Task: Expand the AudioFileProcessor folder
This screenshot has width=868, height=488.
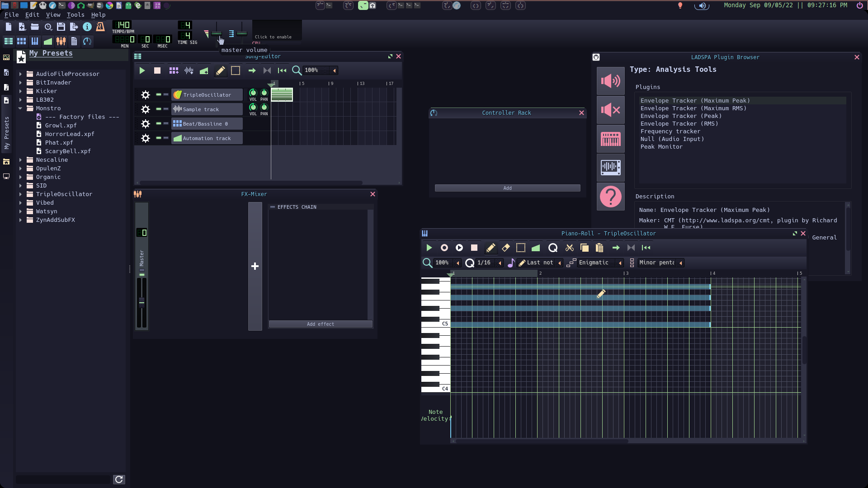Action: tap(20, 74)
